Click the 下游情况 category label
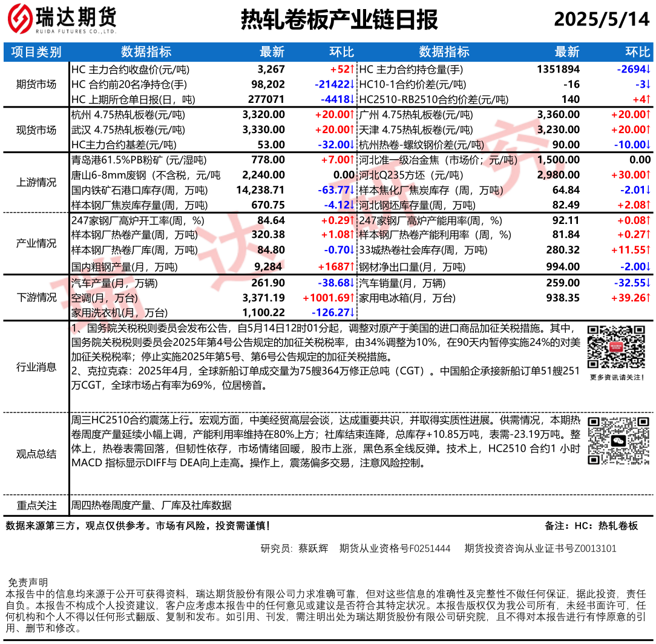 pyautogui.click(x=36, y=297)
